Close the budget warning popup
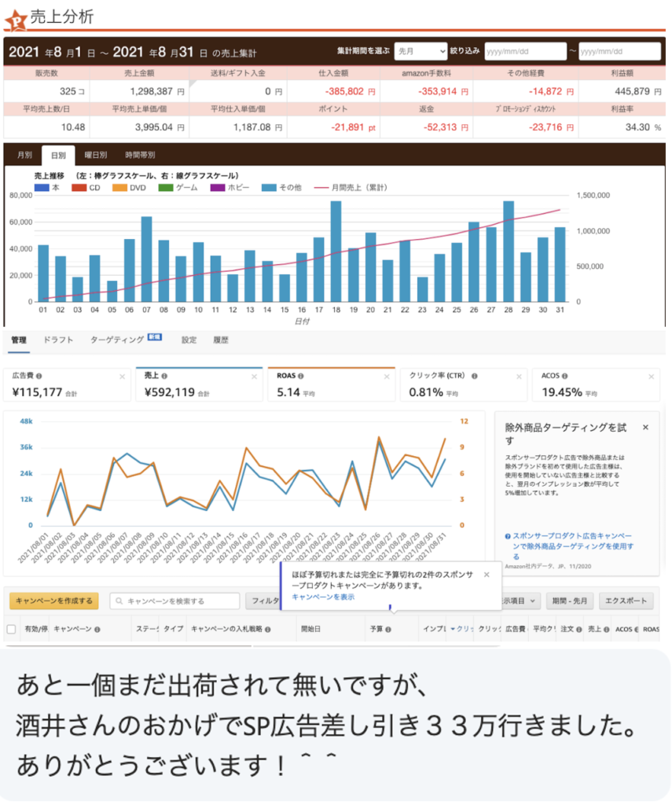 click(x=486, y=575)
